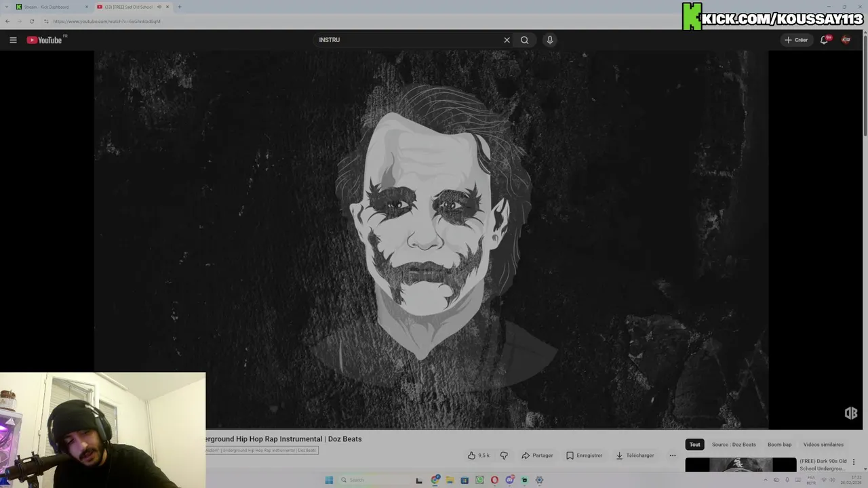Save the video with Enregistrer
The image size is (868, 488).
(x=584, y=455)
